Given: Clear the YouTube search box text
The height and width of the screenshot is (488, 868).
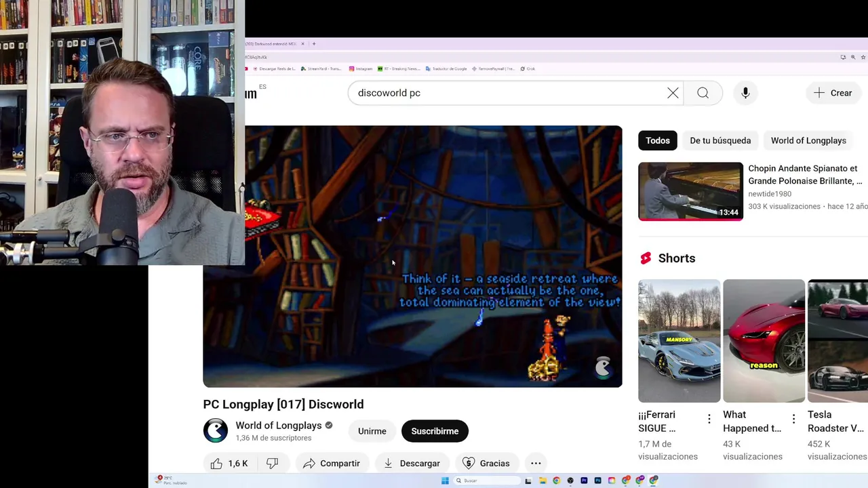Looking at the screenshot, I should (x=673, y=93).
